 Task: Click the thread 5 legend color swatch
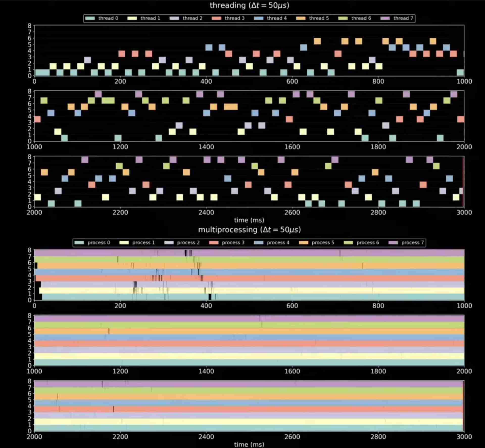point(301,18)
